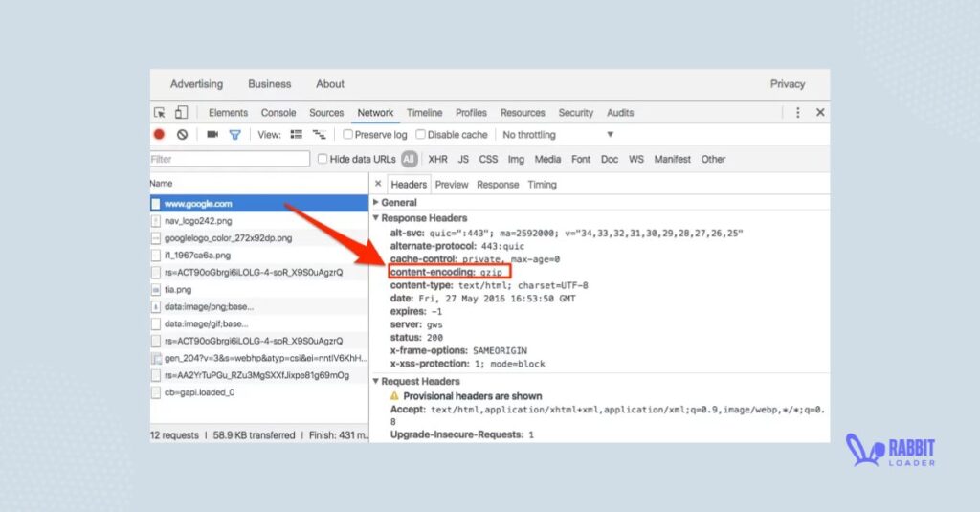Open the Resources tab
Viewport: 980px width, 512px height.
pos(523,113)
